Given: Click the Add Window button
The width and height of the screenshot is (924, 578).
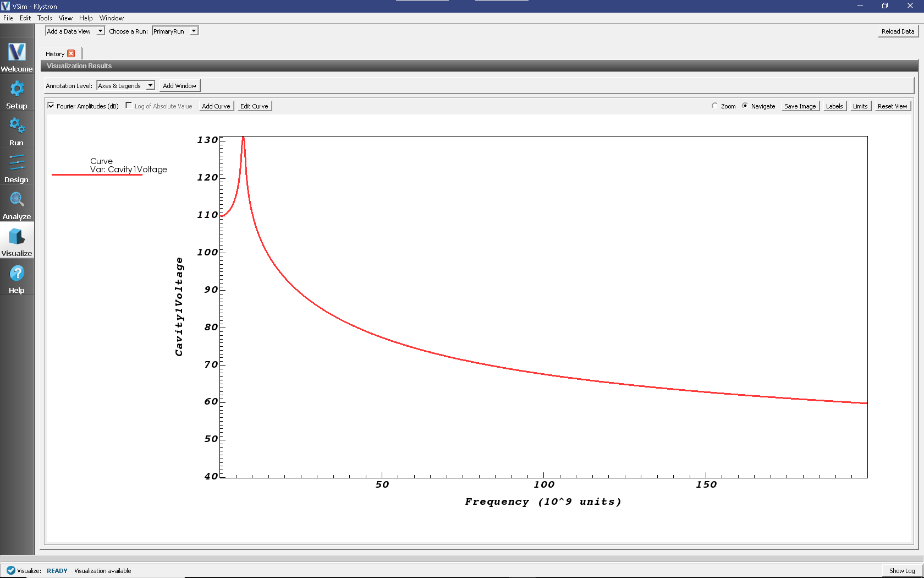Looking at the screenshot, I should tap(179, 86).
